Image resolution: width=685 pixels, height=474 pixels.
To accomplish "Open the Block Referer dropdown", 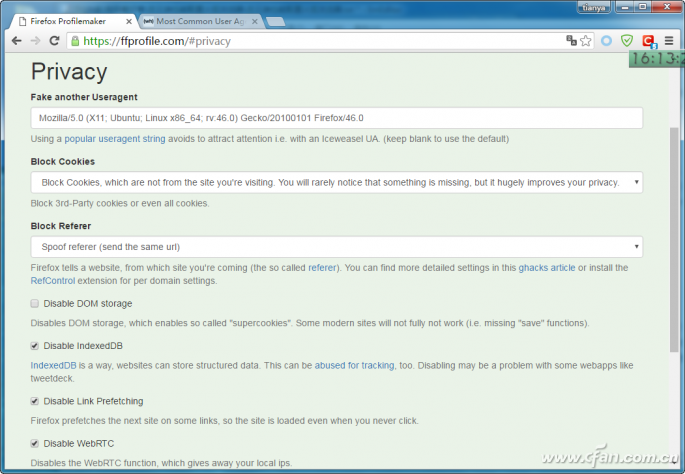I will pos(336,247).
